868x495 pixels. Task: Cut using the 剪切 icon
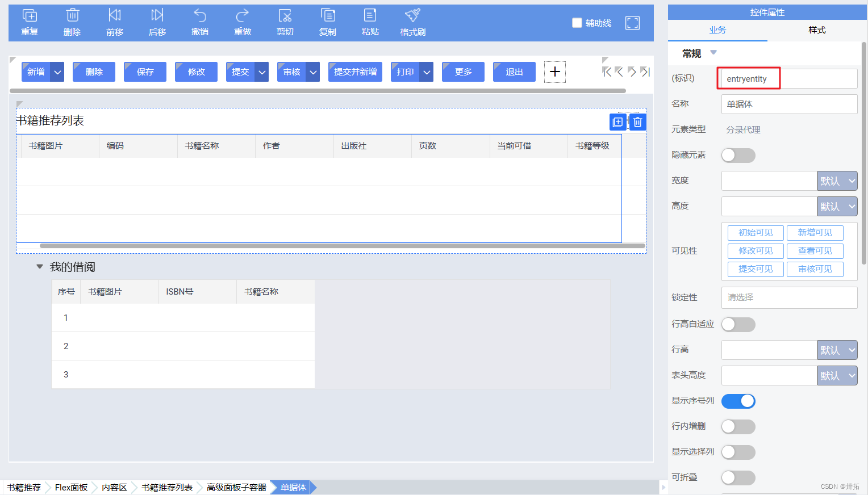click(x=285, y=15)
